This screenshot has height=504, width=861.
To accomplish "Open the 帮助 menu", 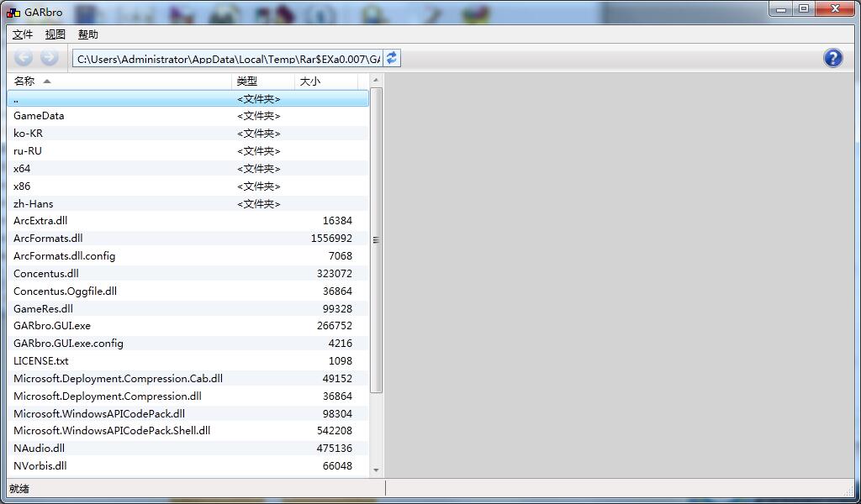I will tap(87, 34).
